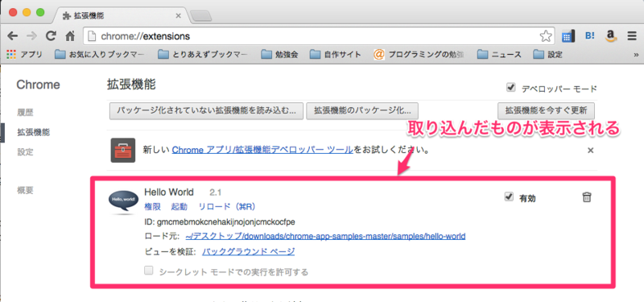Open the 勉強会 bookmark folder
The width and height of the screenshot is (644, 302).
(x=279, y=54)
